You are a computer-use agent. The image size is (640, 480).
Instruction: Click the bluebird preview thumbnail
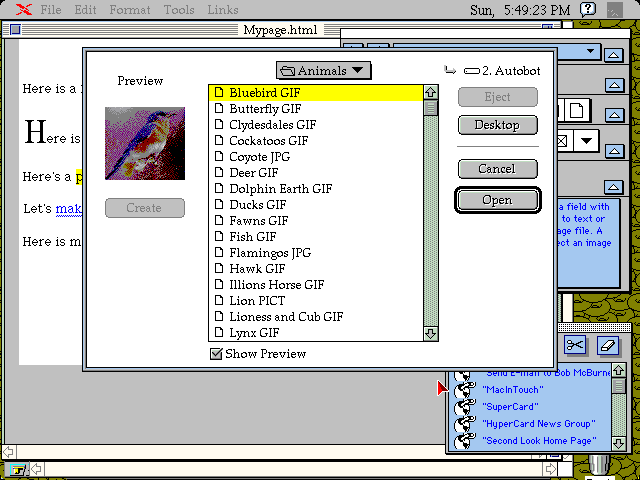coord(145,143)
